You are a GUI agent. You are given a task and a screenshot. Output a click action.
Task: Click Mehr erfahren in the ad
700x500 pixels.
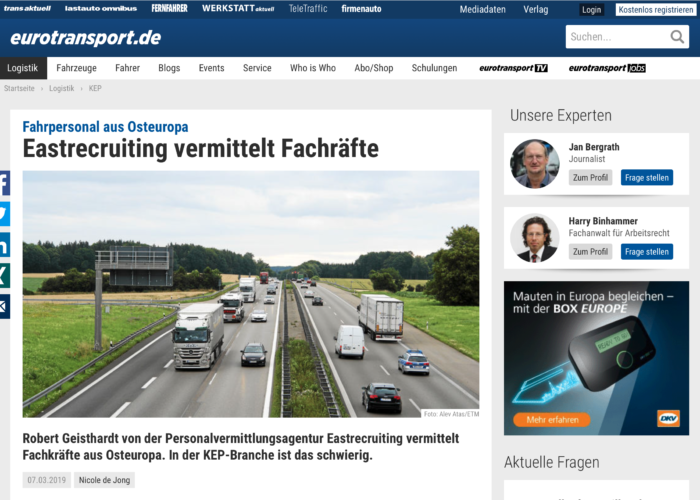[552, 420]
